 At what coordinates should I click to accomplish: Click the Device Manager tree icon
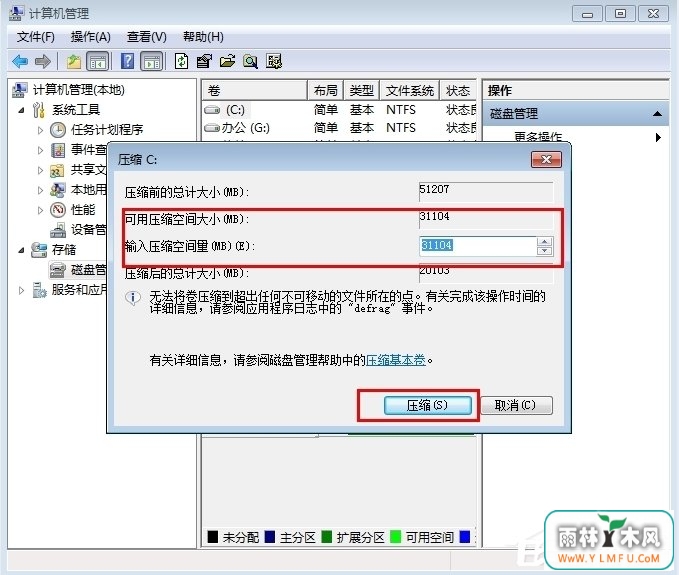pyautogui.click(x=58, y=230)
